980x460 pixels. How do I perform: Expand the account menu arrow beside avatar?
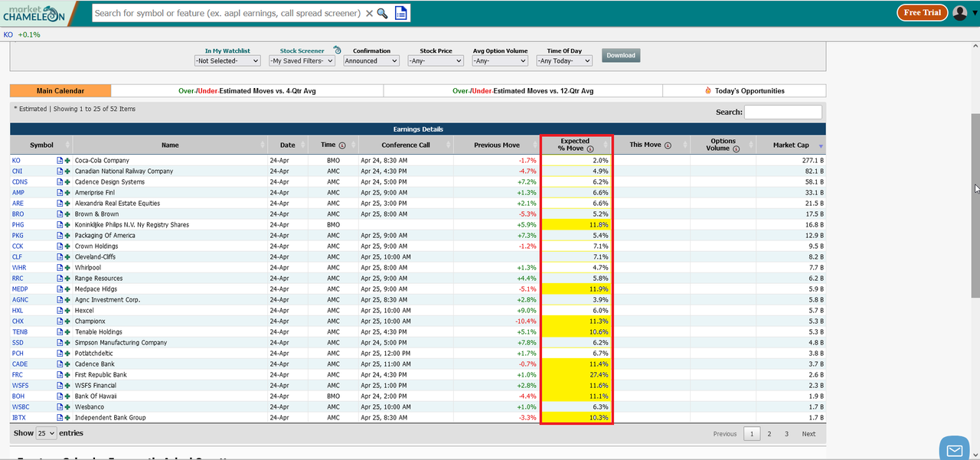973,14
